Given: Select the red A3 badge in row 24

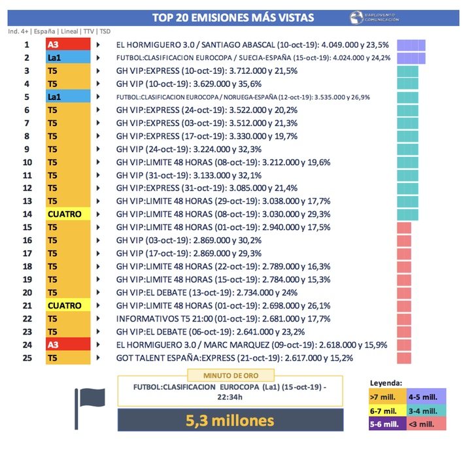Looking at the screenshot, I should point(67,344).
